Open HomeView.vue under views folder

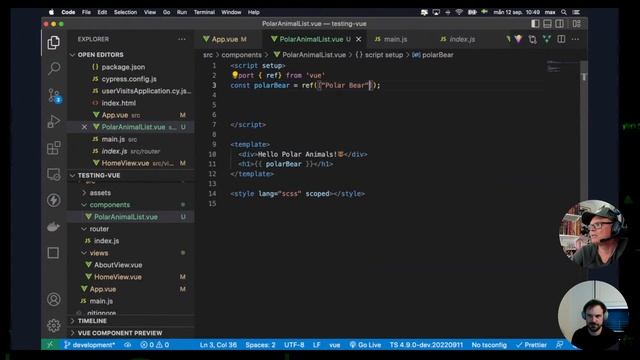(118, 277)
